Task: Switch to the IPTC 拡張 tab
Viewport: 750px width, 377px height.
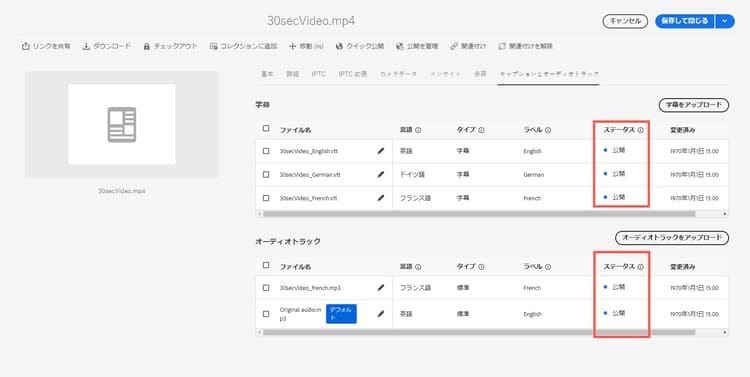Action: click(x=353, y=74)
